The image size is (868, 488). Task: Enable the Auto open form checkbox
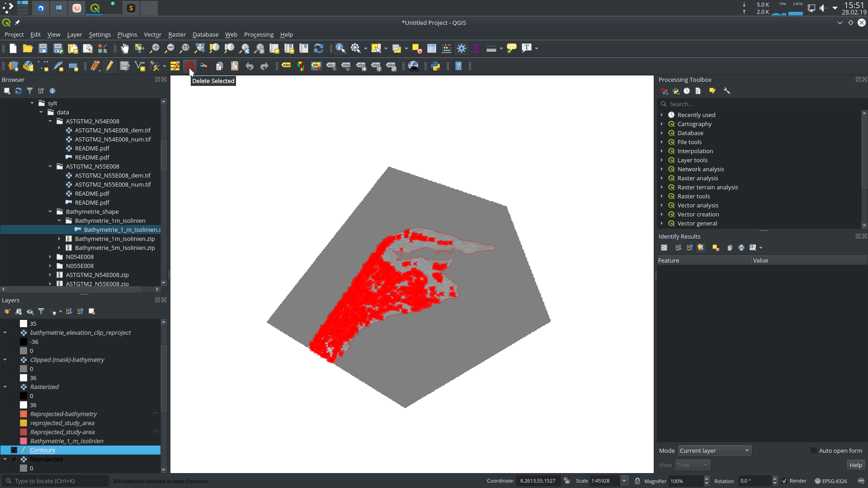tap(814, 450)
